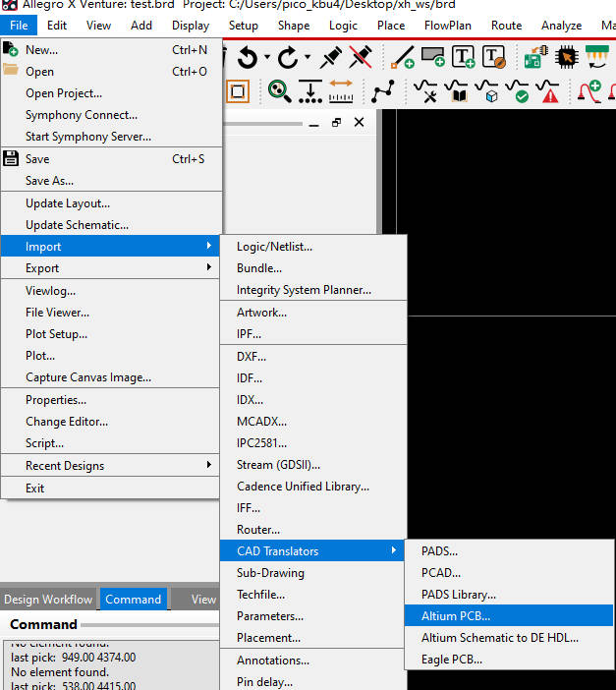Click the green swap pins icon
Viewport: 616px width, 690px height.
(x=597, y=57)
